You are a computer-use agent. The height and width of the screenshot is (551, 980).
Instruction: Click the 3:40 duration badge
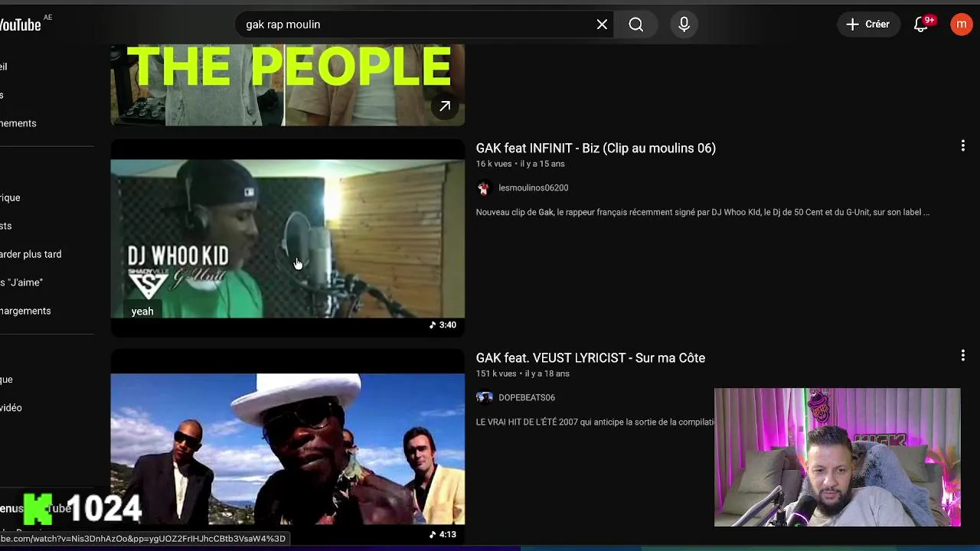[x=443, y=325]
